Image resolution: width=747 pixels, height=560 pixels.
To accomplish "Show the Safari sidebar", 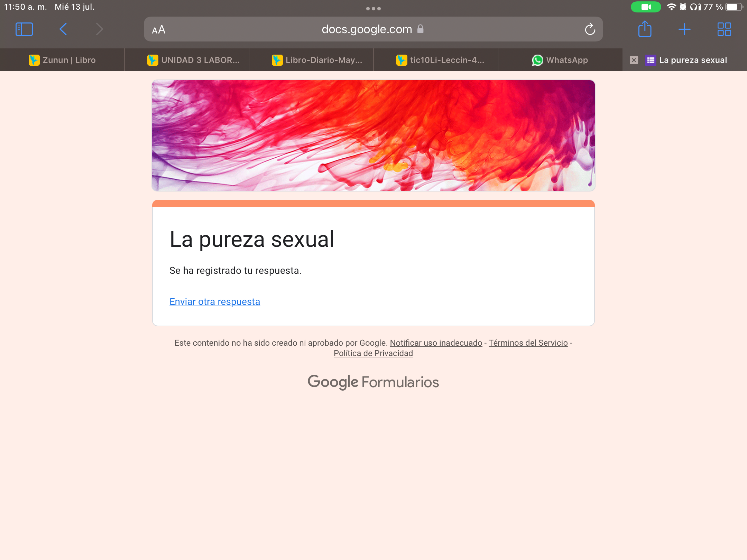I will (x=24, y=29).
